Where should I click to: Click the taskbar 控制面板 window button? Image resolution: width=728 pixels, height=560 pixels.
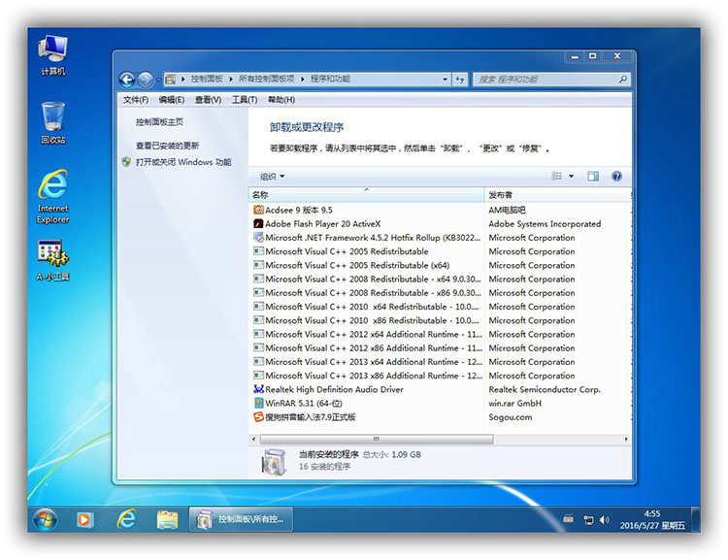coord(241,519)
